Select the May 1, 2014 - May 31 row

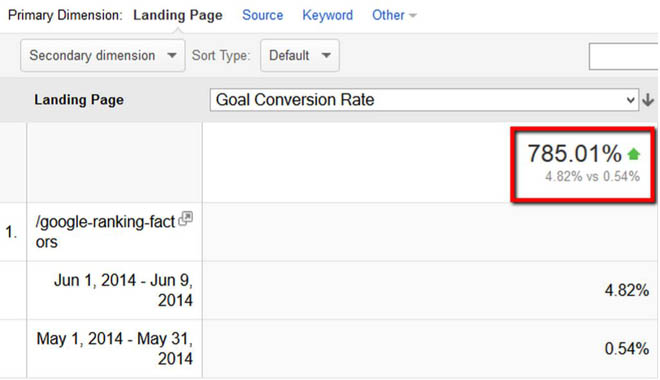(x=328, y=348)
